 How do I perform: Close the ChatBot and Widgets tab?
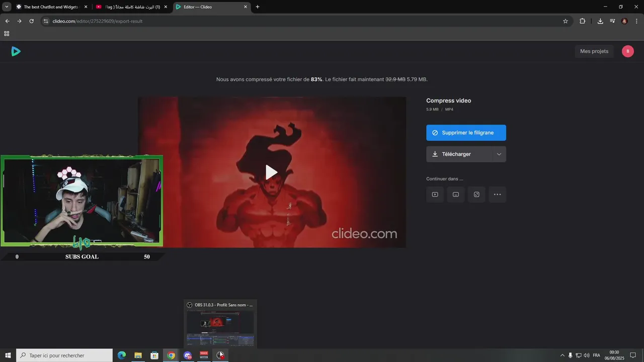coord(86,7)
